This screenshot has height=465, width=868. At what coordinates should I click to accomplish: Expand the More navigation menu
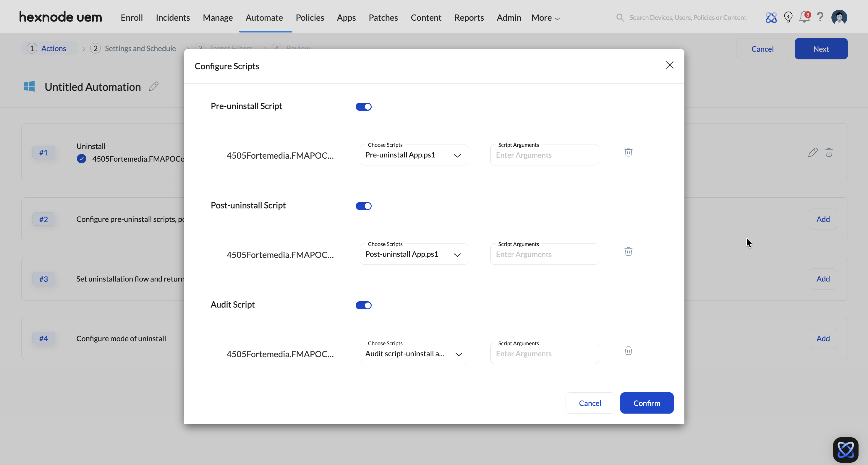point(545,17)
